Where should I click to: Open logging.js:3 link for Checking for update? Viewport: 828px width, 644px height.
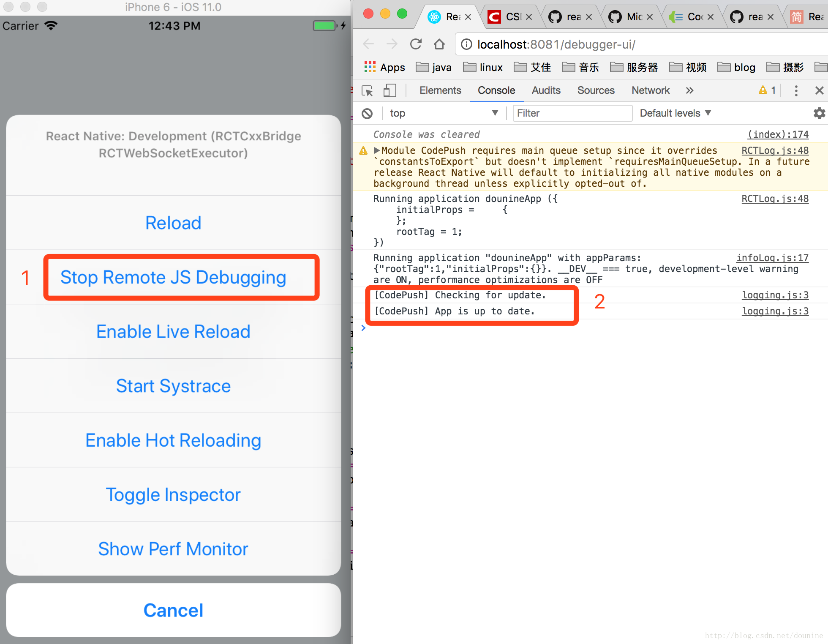click(x=776, y=295)
